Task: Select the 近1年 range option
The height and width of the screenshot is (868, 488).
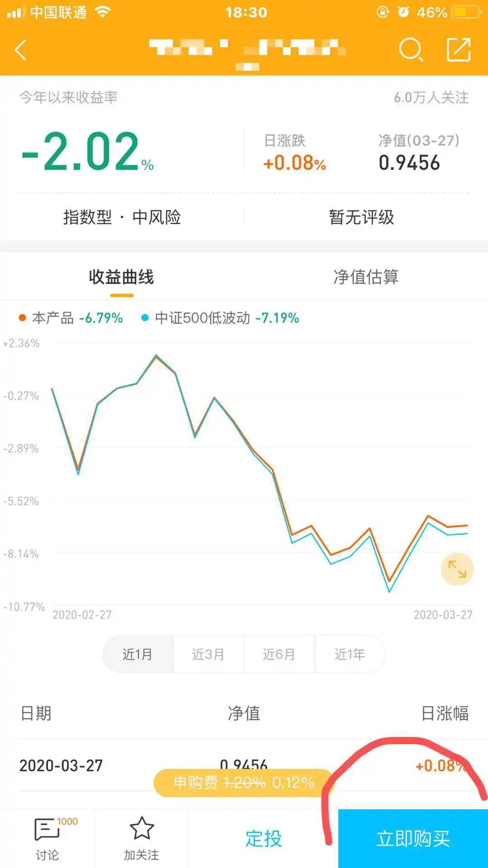Action: pyautogui.click(x=350, y=654)
